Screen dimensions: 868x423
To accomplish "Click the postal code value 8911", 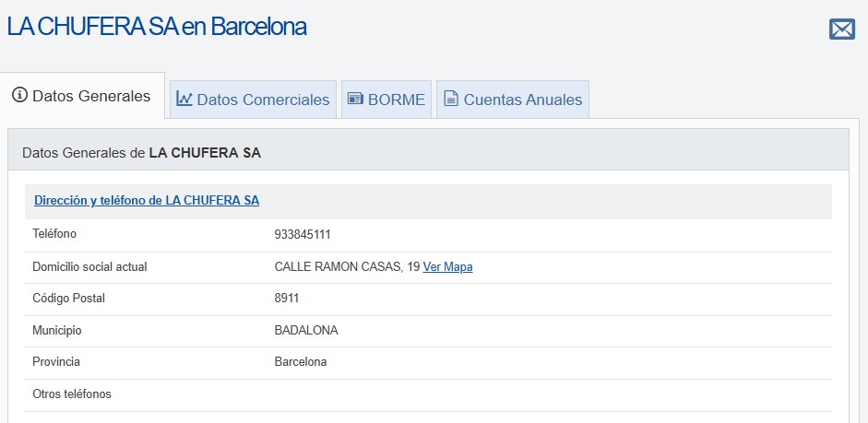I will point(287,299).
